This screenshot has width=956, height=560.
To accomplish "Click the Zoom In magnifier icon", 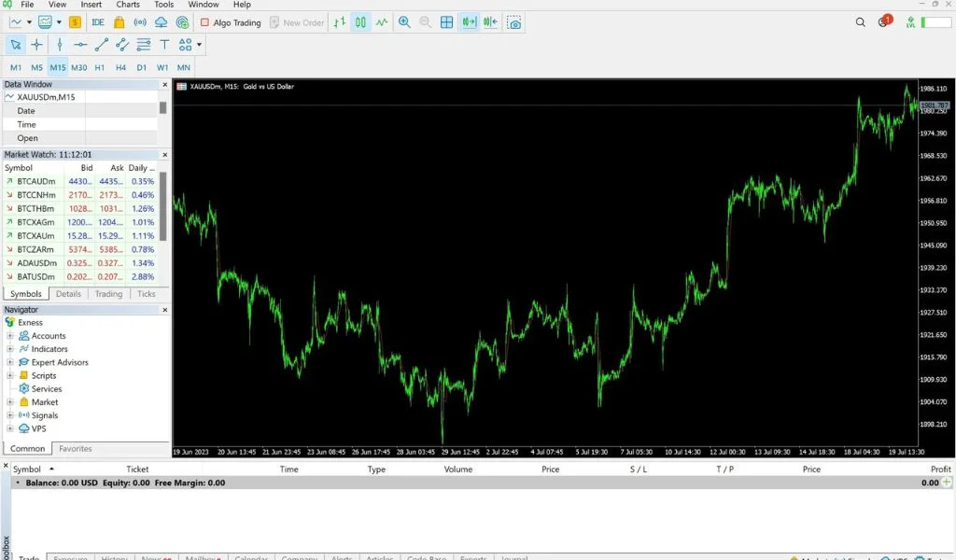I will click(x=404, y=22).
